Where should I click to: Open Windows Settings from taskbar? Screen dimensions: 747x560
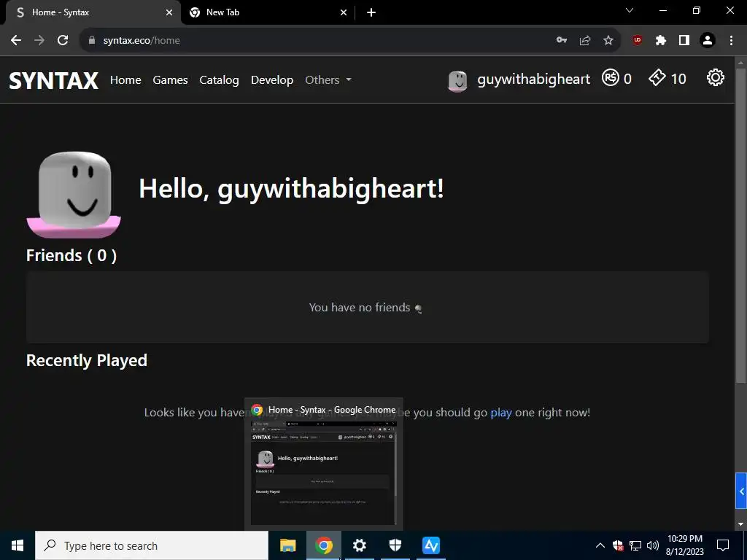tap(359, 545)
